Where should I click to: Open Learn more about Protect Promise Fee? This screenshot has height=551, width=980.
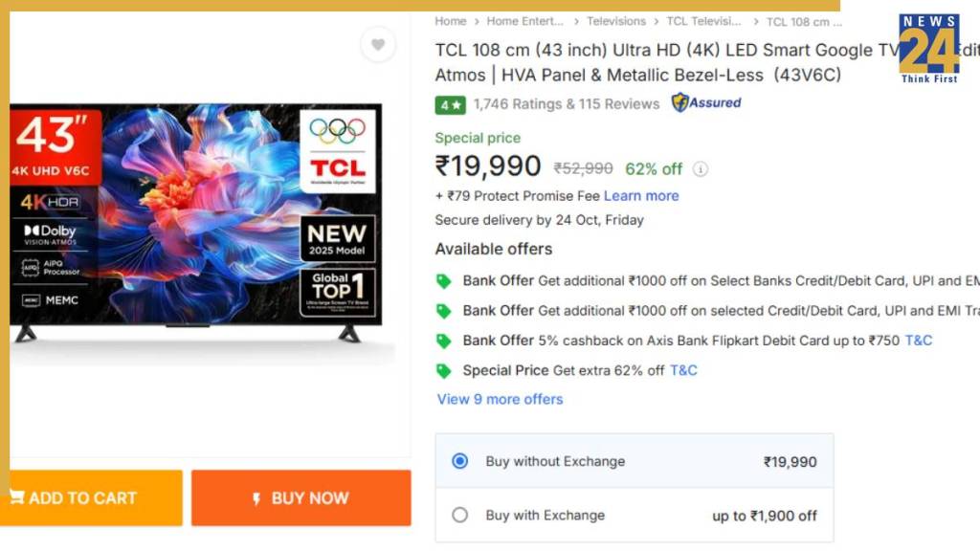(x=641, y=196)
